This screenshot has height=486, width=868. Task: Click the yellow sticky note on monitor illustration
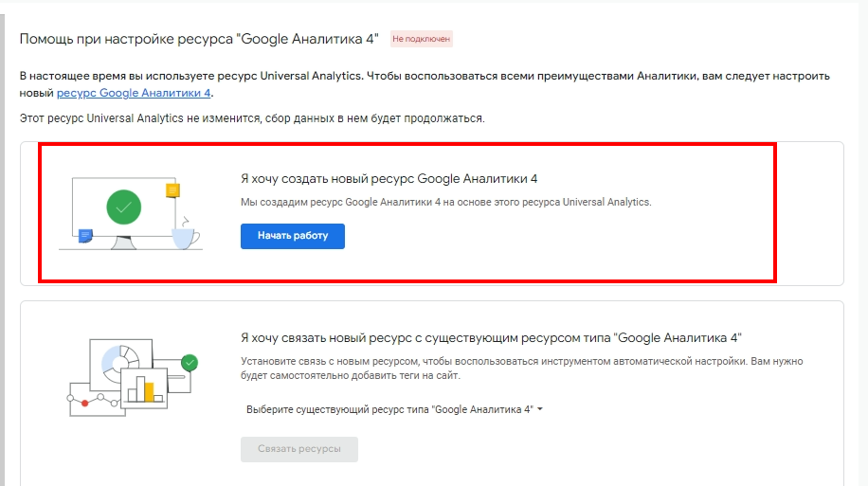(x=172, y=190)
